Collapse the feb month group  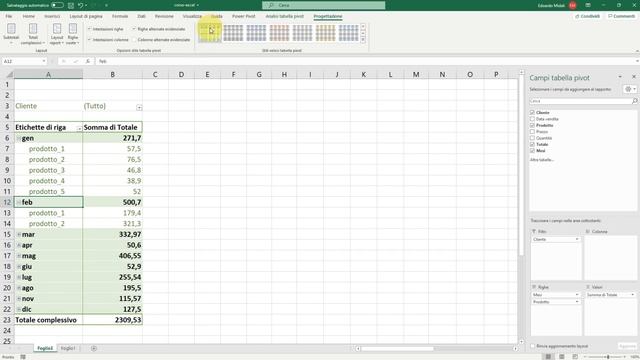click(19, 202)
